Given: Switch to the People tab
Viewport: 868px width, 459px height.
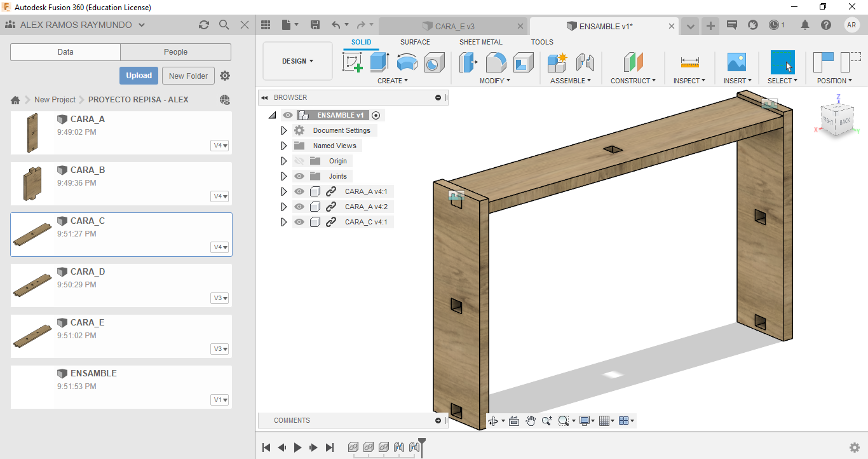Looking at the screenshot, I should tap(175, 52).
